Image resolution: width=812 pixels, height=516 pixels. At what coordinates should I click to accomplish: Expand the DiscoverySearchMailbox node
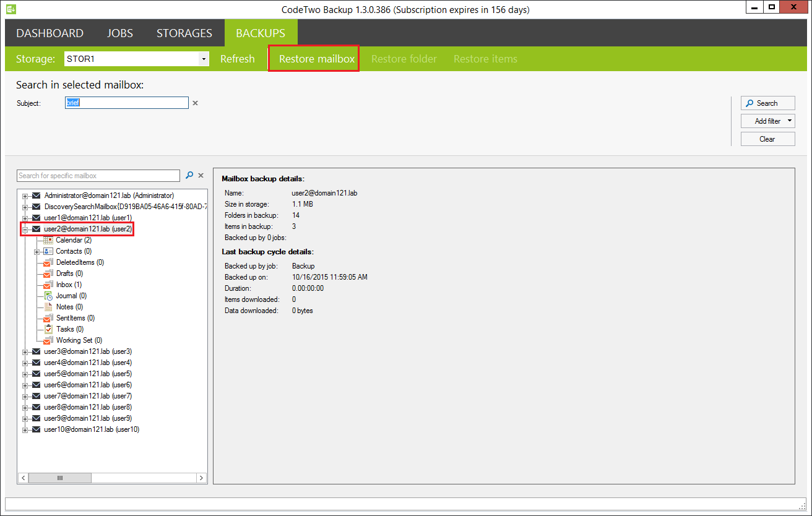tap(25, 207)
